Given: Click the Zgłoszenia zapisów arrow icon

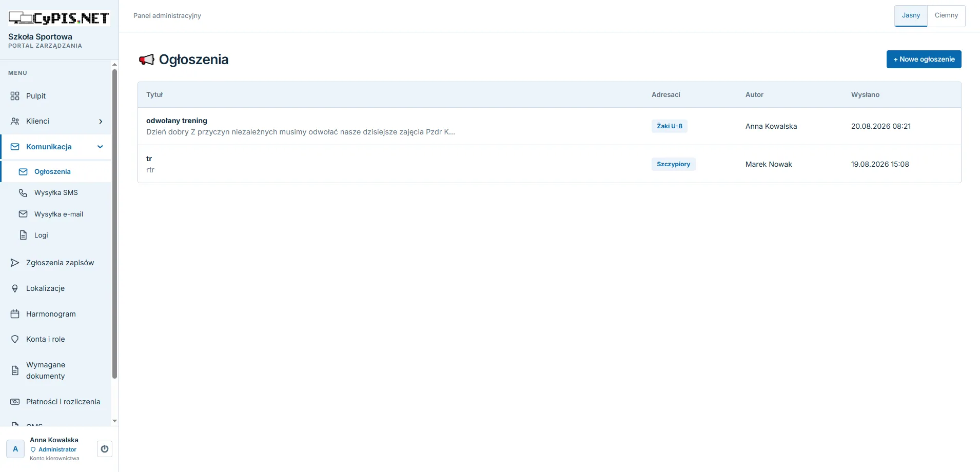Looking at the screenshot, I should (x=15, y=263).
